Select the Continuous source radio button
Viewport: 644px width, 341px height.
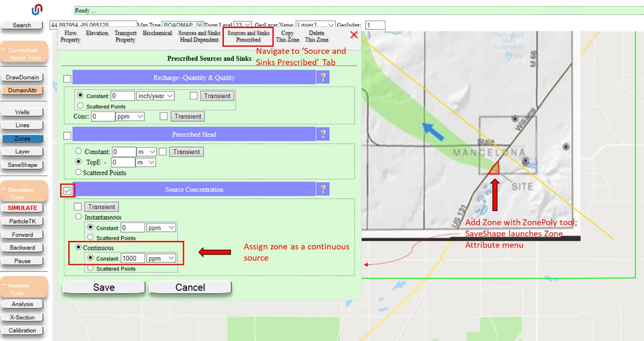[79, 247]
